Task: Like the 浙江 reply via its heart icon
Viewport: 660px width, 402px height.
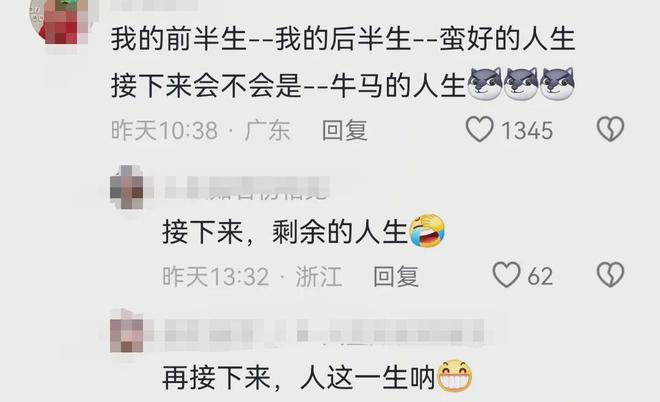Action: pyautogui.click(x=506, y=275)
